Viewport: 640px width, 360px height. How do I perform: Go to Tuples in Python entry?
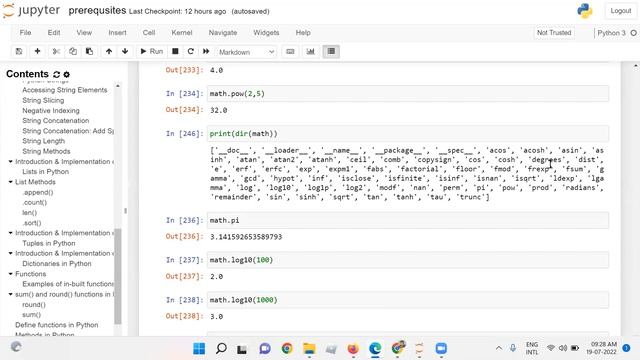(49, 243)
